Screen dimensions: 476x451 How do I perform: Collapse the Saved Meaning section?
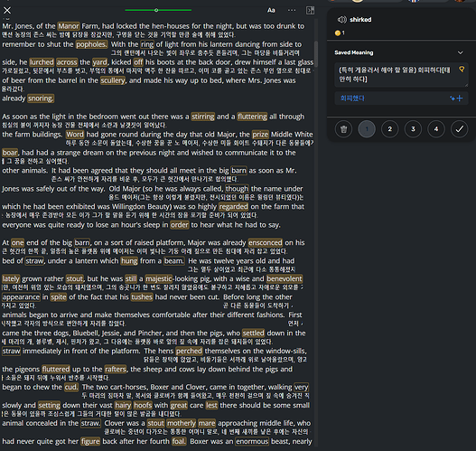click(x=461, y=52)
